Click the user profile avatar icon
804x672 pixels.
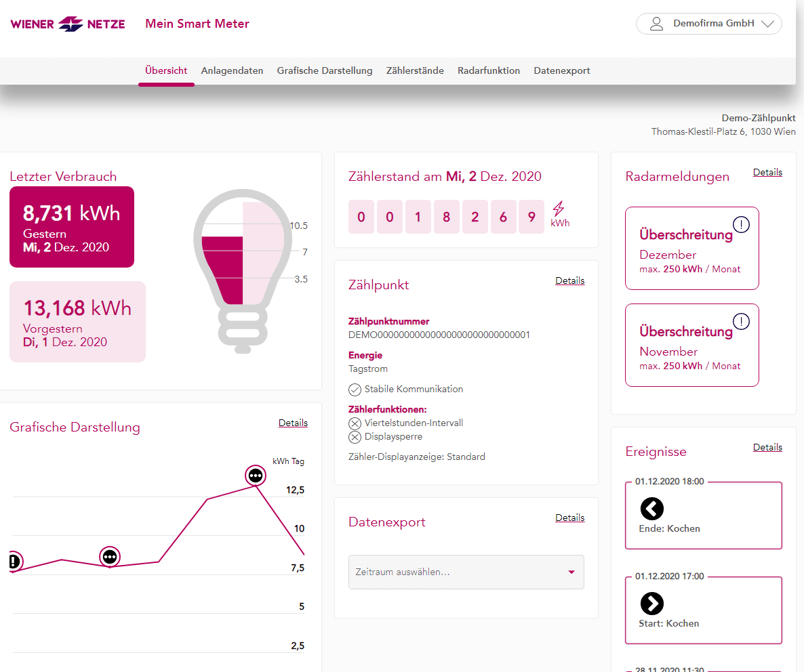656,24
